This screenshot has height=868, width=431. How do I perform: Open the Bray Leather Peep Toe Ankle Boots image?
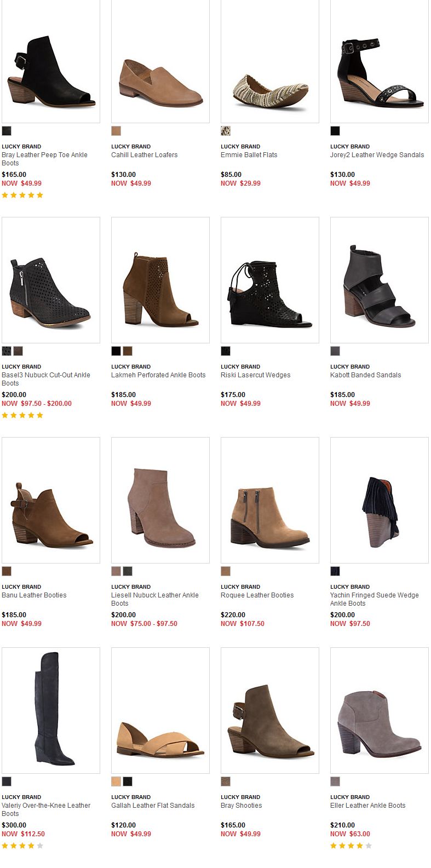pyautogui.click(x=51, y=61)
